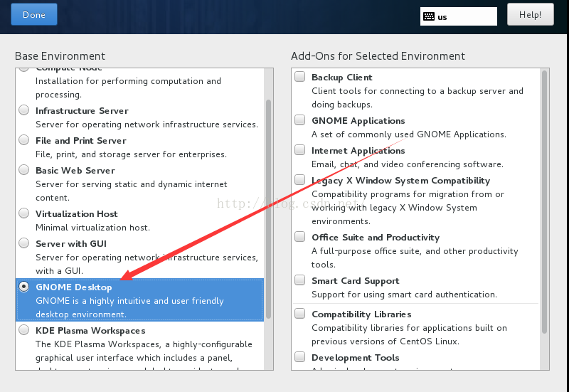Open the us keyboard layout selector

click(x=459, y=16)
